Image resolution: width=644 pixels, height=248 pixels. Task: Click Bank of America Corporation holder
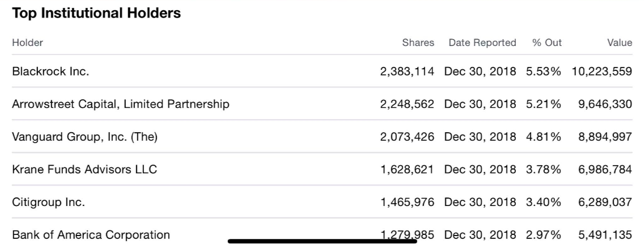tap(91, 234)
